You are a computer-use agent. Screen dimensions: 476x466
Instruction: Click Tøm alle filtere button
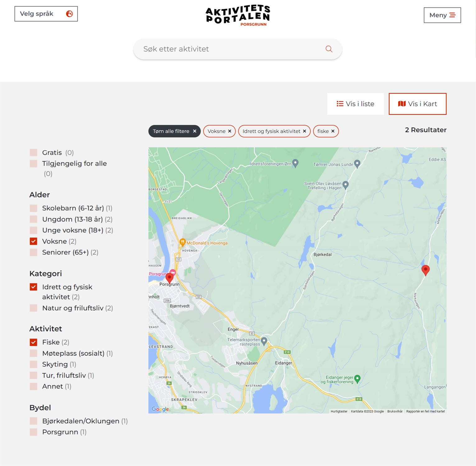[174, 131]
